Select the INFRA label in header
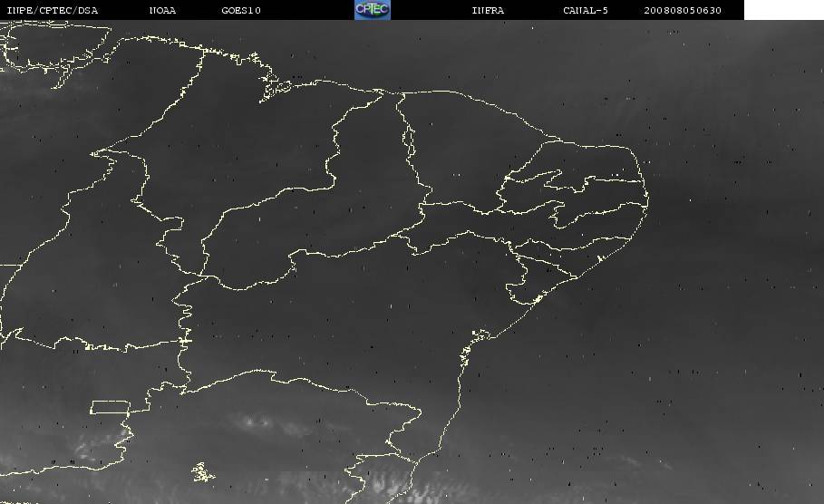824x504 pixels. click(x=488, y=11)
